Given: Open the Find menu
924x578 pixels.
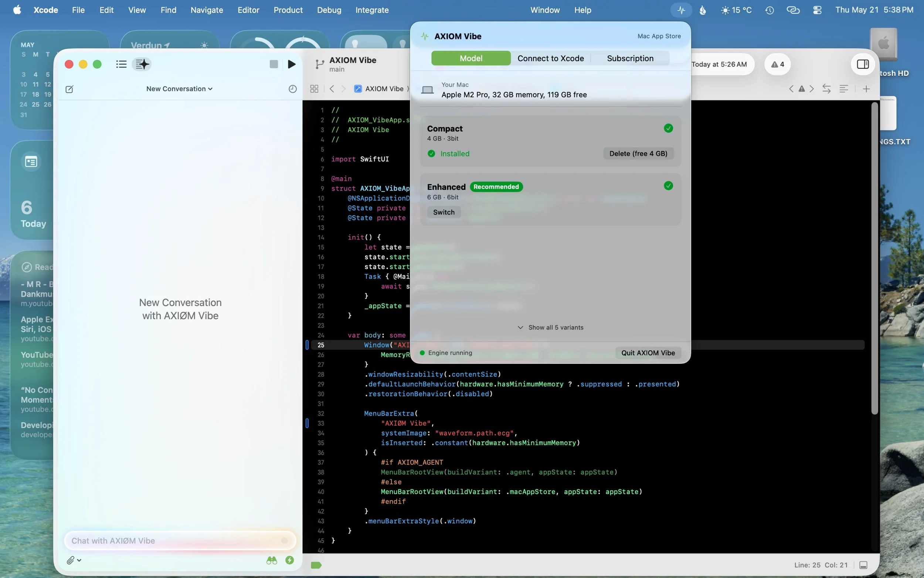Looking at the screenshot, I should pyautogui.click(x=169, y=10).
